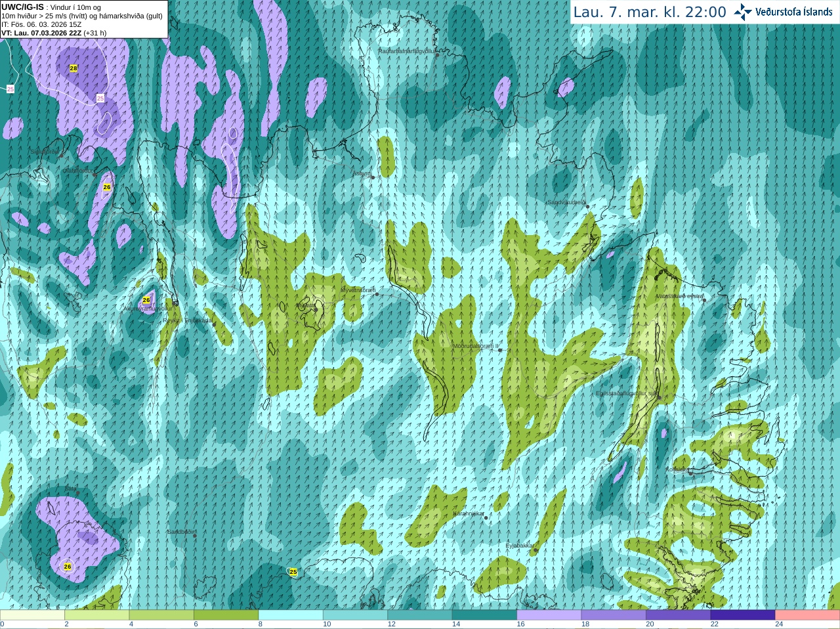Click the 14–16 m/s dark teal legend swatch
This screenshot has height=629, width=840.
[484, 615]
